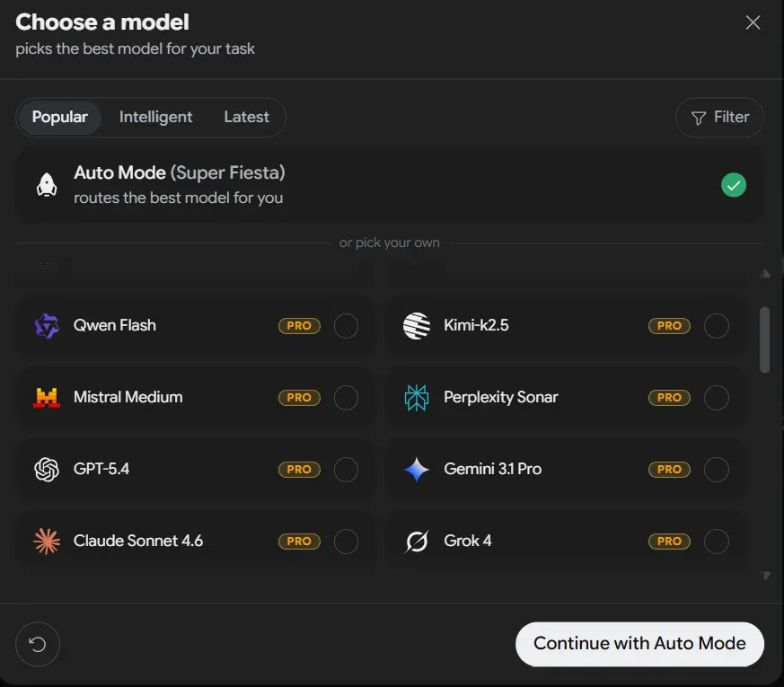Image resolution: width=784 pixels, height=687 pixels.
Task: Click the "Gemini 3.1 Pro" model name
Action: pyautogui.click(x=492, y=469)
